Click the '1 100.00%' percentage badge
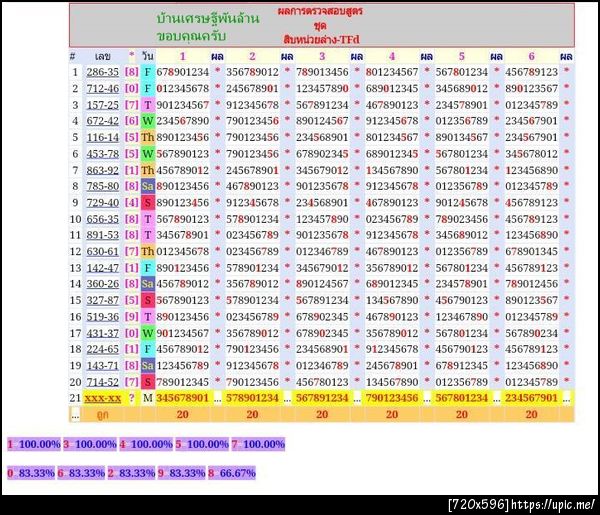 [34, 444]
